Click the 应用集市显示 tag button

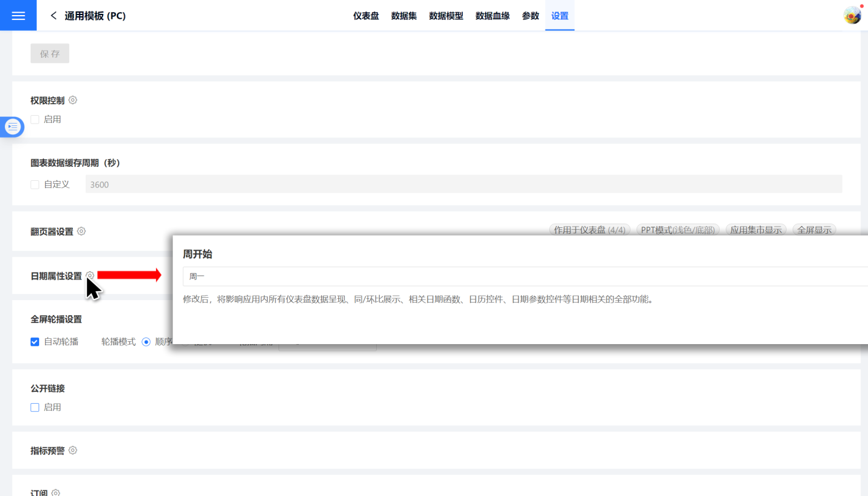pyautogui.click(x=756, y=230)
